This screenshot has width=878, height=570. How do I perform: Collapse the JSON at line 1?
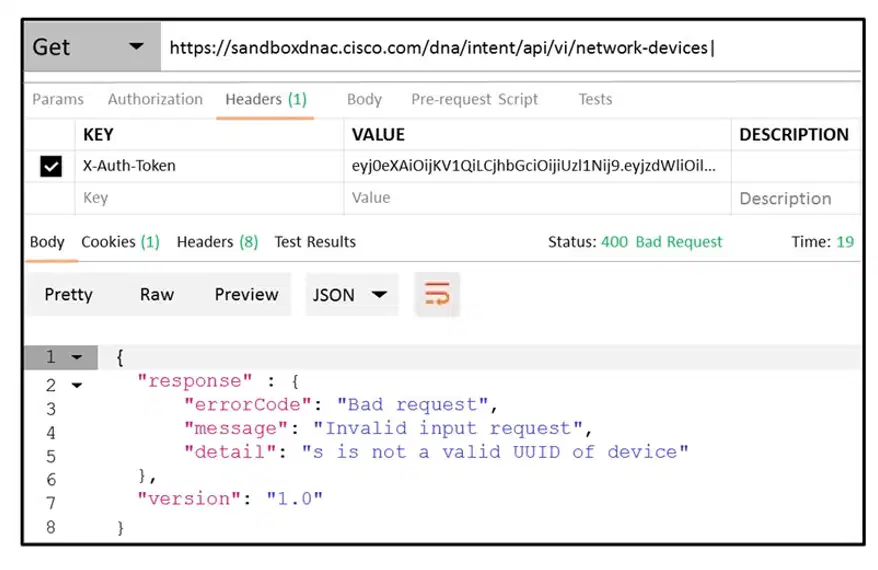click(77, 357)
